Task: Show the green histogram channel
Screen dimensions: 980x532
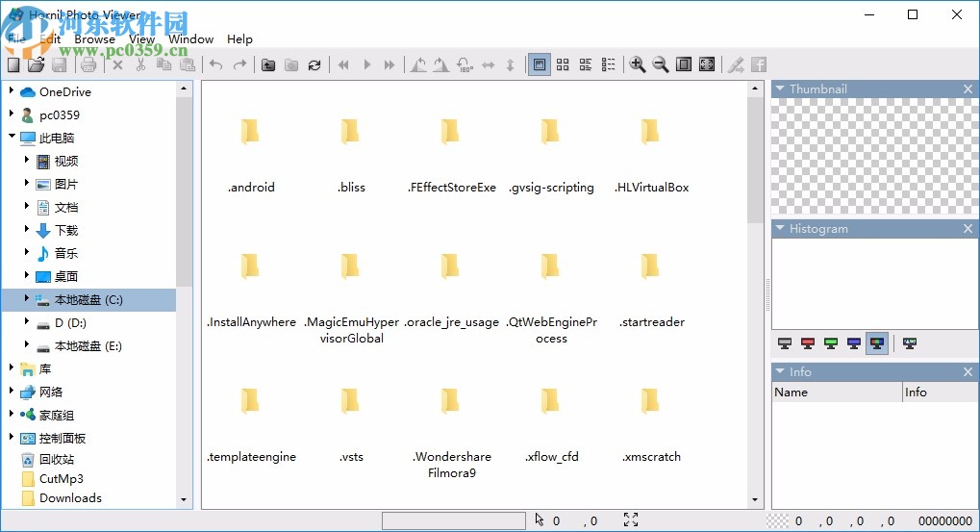Action: (831, 343)
